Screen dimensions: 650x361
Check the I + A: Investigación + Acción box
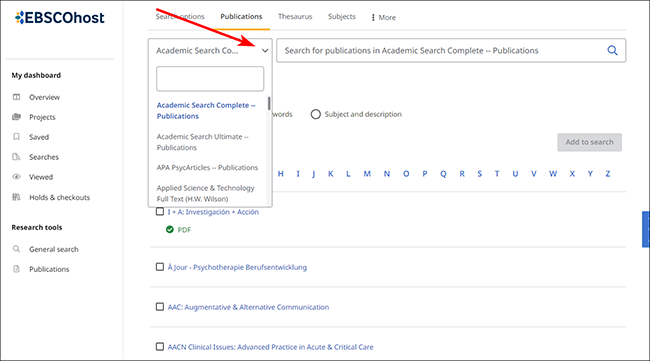click(160, 212)
